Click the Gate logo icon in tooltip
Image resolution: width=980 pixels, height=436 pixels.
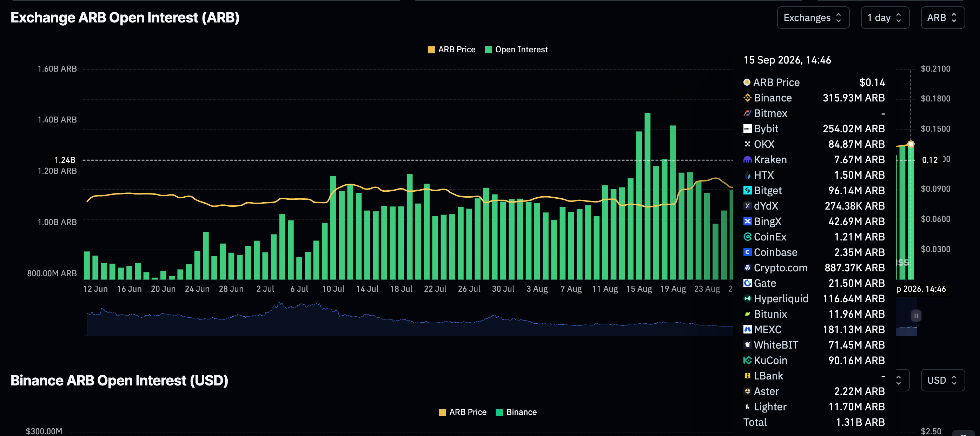click(x=747, y=283)
